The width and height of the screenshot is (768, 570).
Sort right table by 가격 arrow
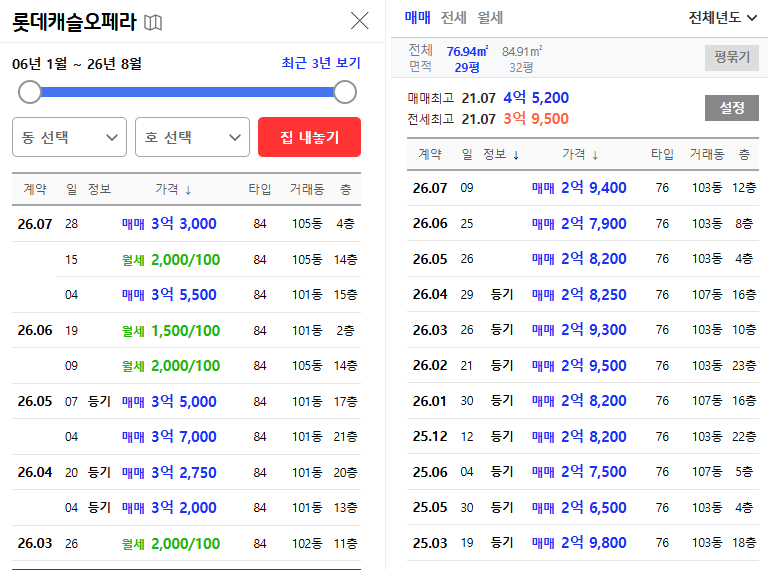(595, 156)
